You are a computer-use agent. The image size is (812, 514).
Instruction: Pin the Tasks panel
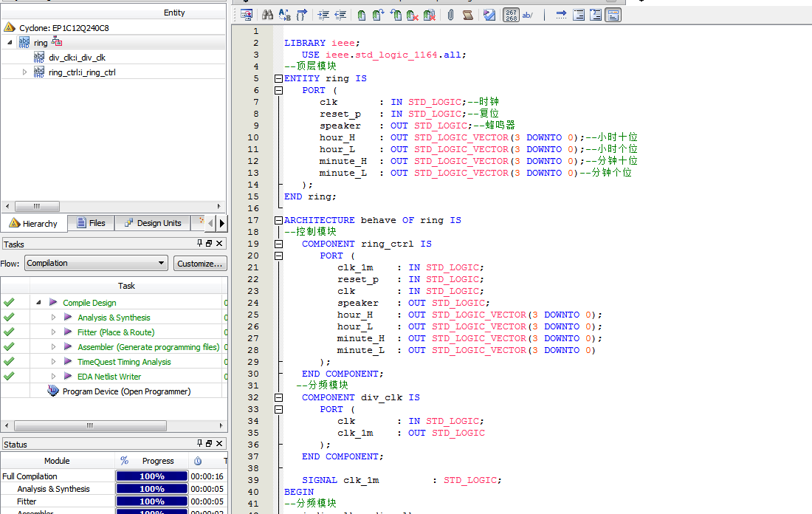pyautogui.click(x=199, y=244)
